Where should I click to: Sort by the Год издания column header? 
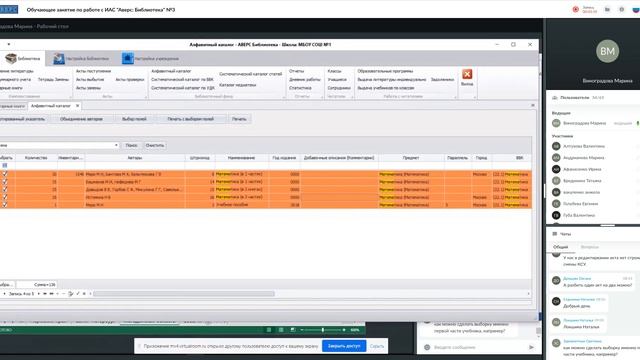tap(284, 158)
